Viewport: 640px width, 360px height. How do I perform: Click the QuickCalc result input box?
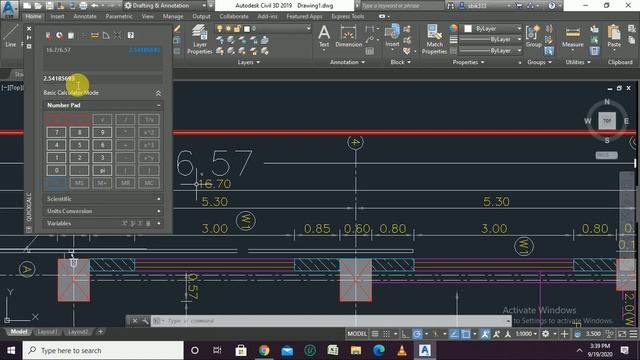tap(102, 78)
